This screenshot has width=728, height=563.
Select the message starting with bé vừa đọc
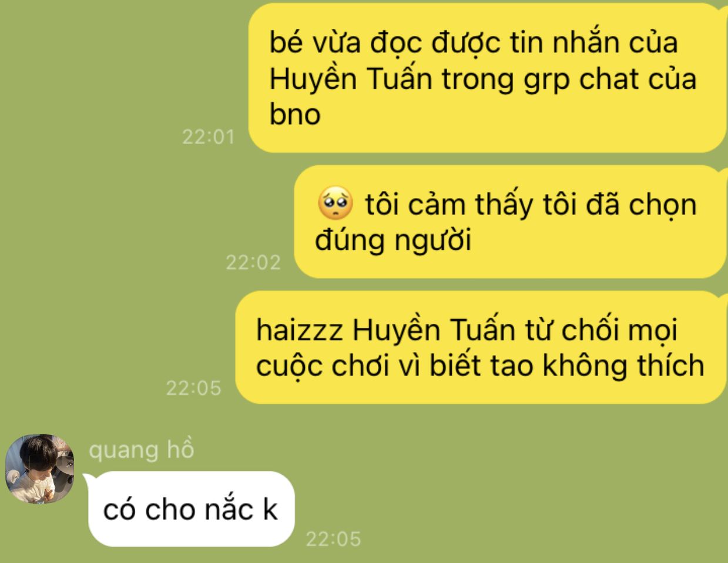488,78
